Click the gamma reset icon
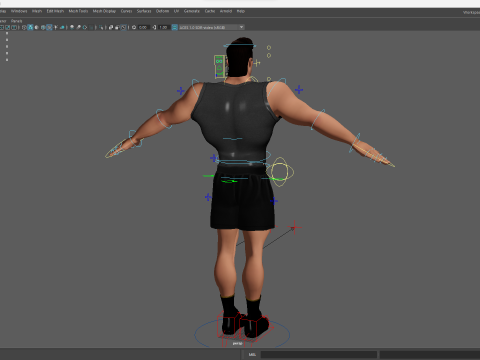The width and height of the screenshot is (480, 360). pos(154,27)
